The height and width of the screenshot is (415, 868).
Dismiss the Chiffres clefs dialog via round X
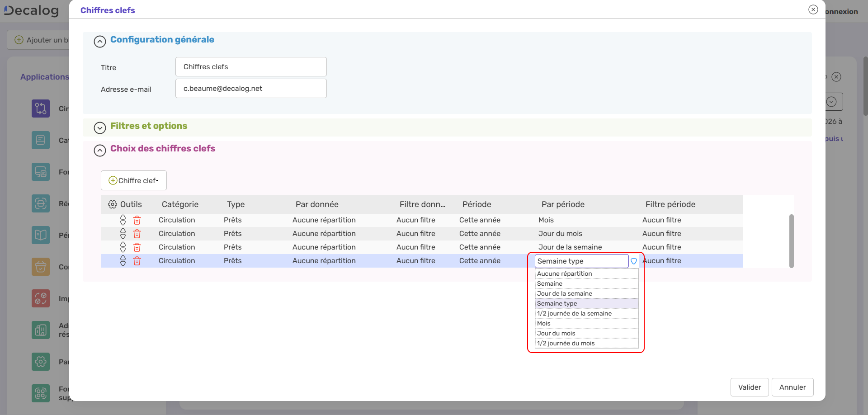coord(813,9)
